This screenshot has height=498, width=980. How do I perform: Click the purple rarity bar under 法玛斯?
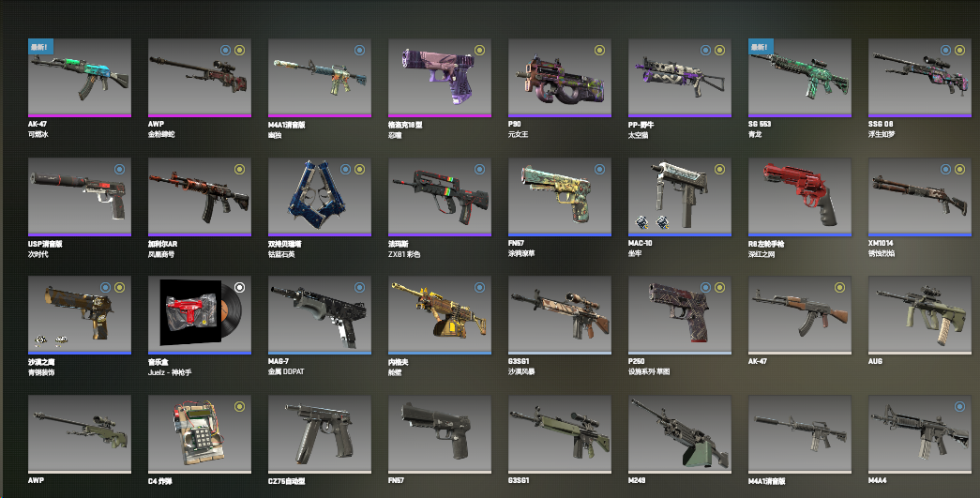pyautogui.click(x=440, y=234)
